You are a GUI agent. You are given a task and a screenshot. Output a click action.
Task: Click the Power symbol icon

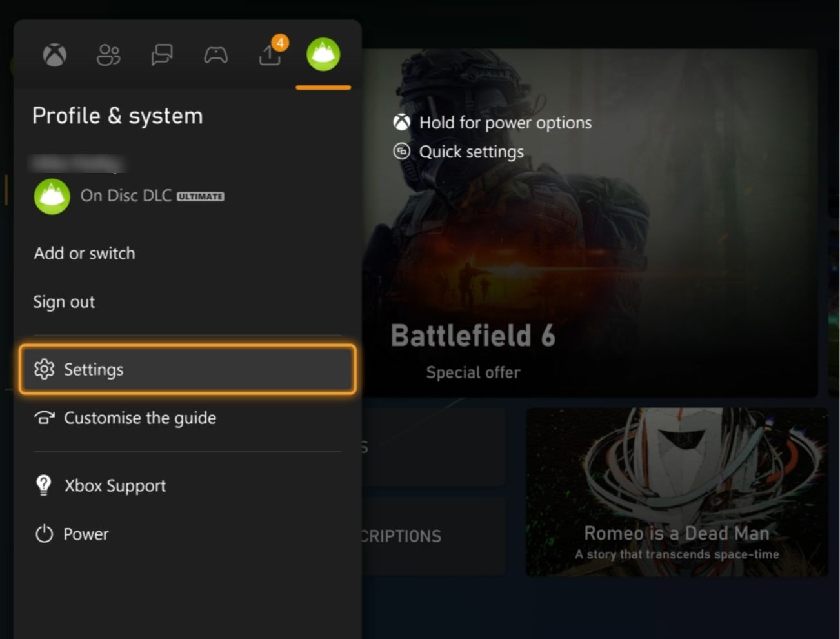44,534
